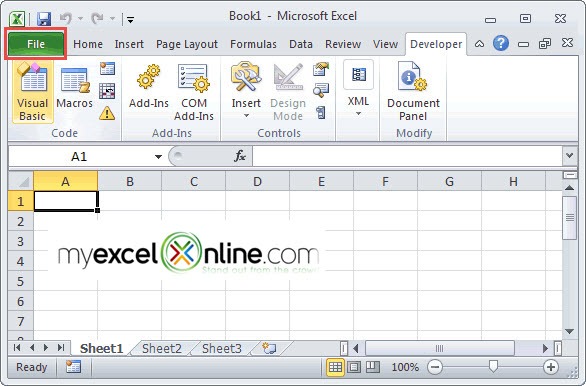Screen dimensions: 586x386
Task: Click the Macro Security warning icon
Action: pyautogui.click(x=107, y=113)
